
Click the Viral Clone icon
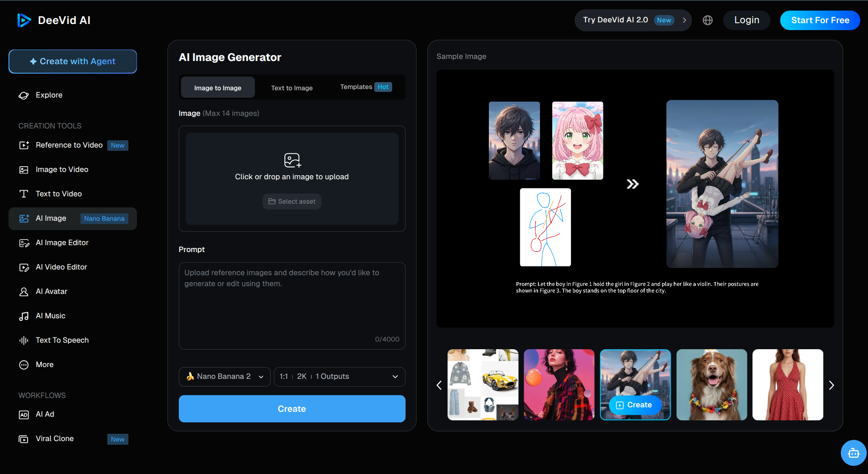click(x=24, y=439)
